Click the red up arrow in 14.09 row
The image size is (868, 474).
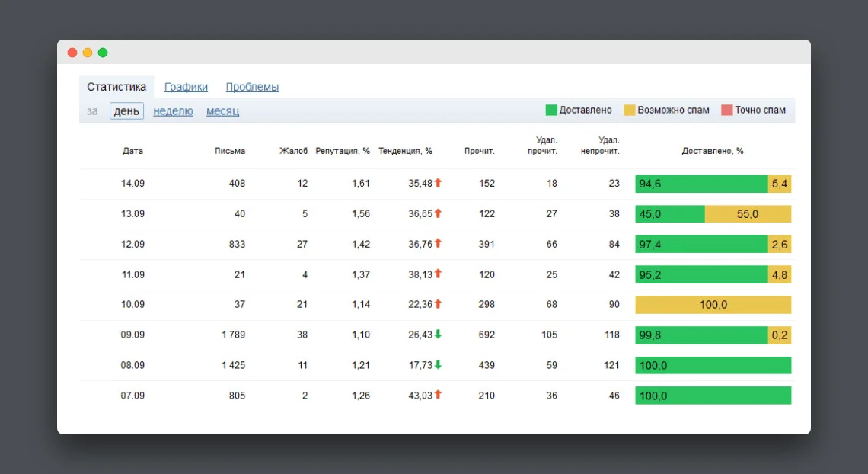(438, 183)
